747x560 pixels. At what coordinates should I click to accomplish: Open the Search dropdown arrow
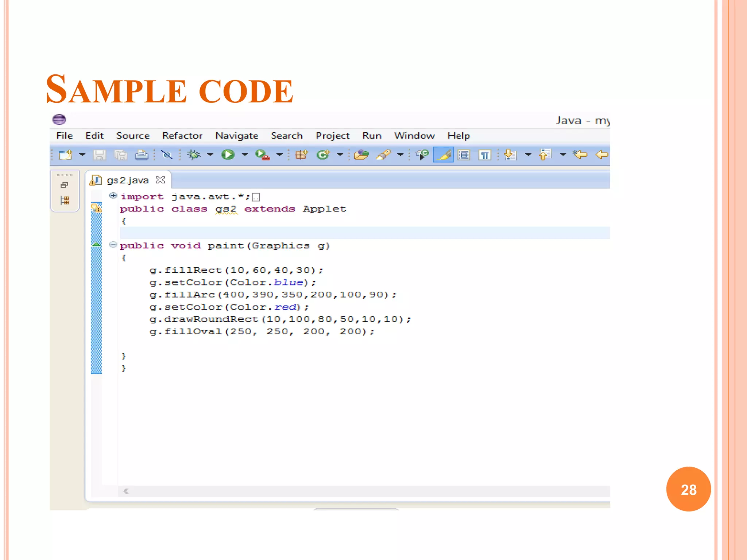400,155
